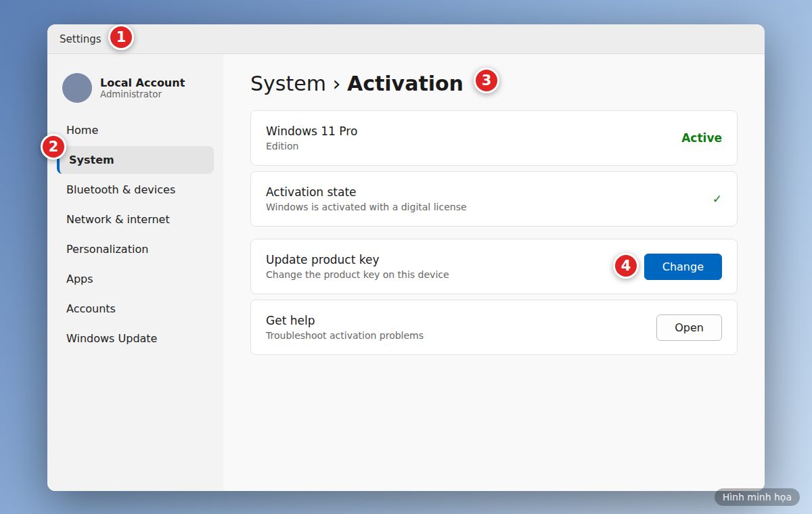
Task: Click the Administrator account label
Action: tap(131, 95)
